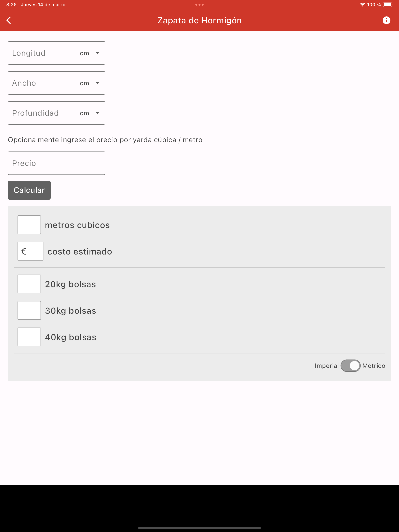Tap the metros cubicos result box
Screen dimensions: 399x532
pyautogui.click(x=29, y=225)
